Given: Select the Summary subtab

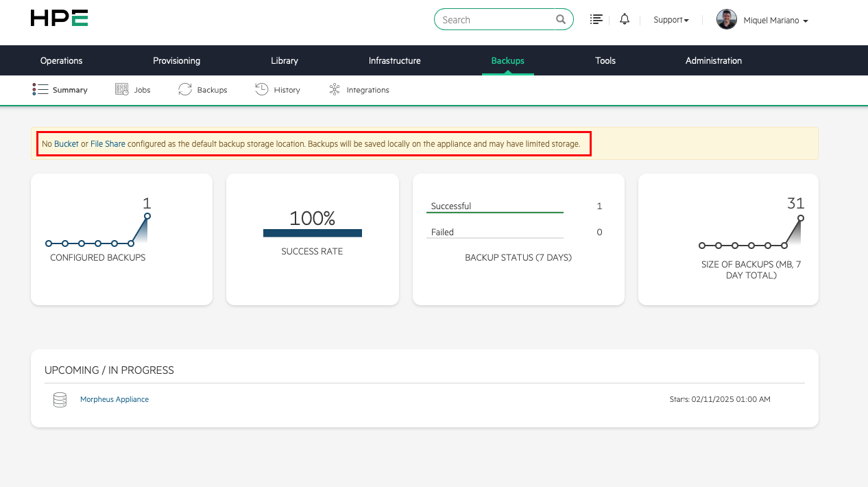Looking at the screenshot, I should click(69, 90).
